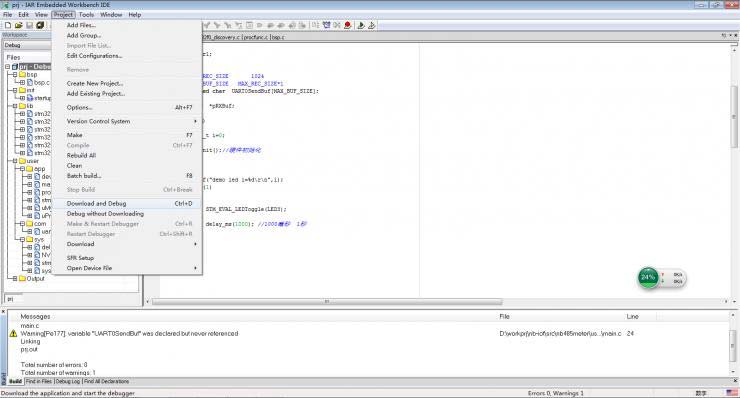Switch to the bsp.c editor tab
The image size is (740, 398).
278,37
